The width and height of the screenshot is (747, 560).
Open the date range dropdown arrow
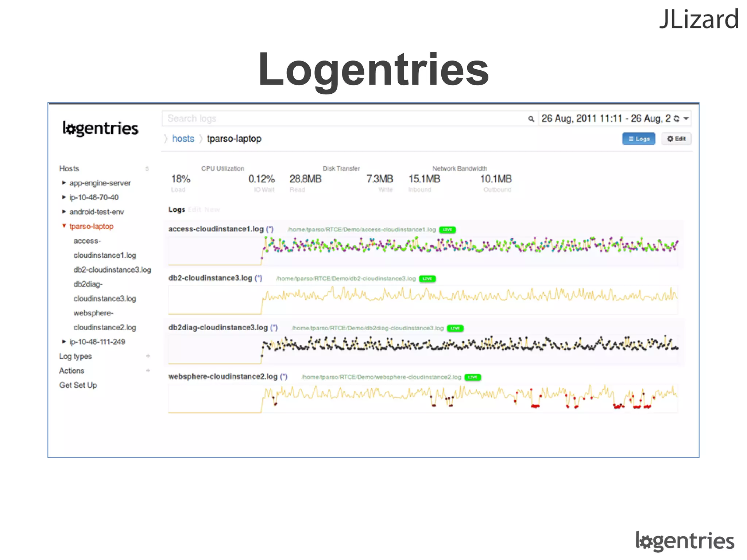(x=686, y=118)
